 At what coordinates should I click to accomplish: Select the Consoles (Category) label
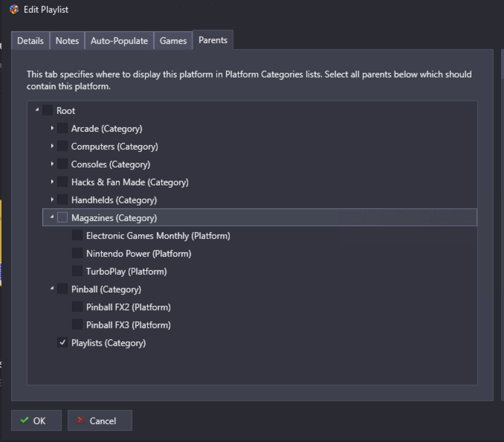(111, 164)
